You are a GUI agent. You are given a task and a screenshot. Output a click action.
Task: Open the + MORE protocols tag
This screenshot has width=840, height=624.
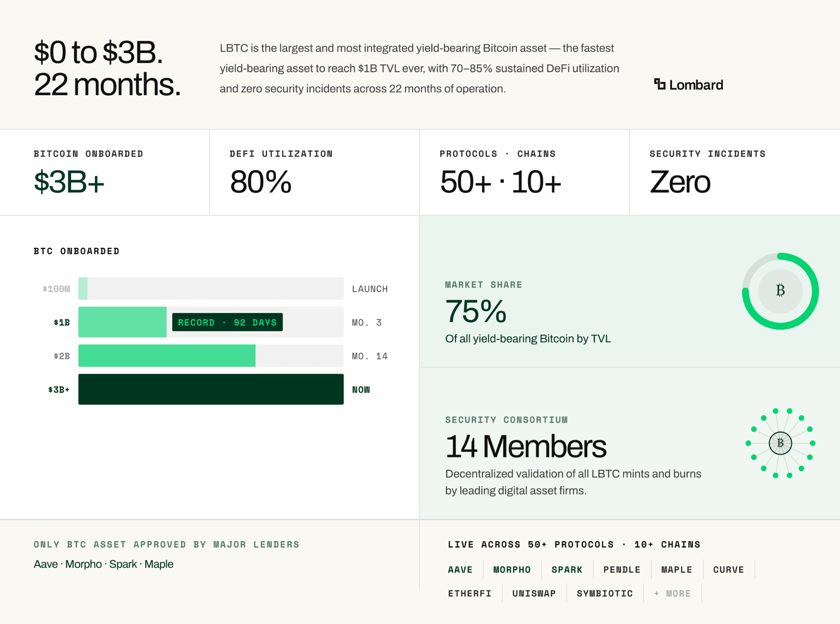(672, 593)
